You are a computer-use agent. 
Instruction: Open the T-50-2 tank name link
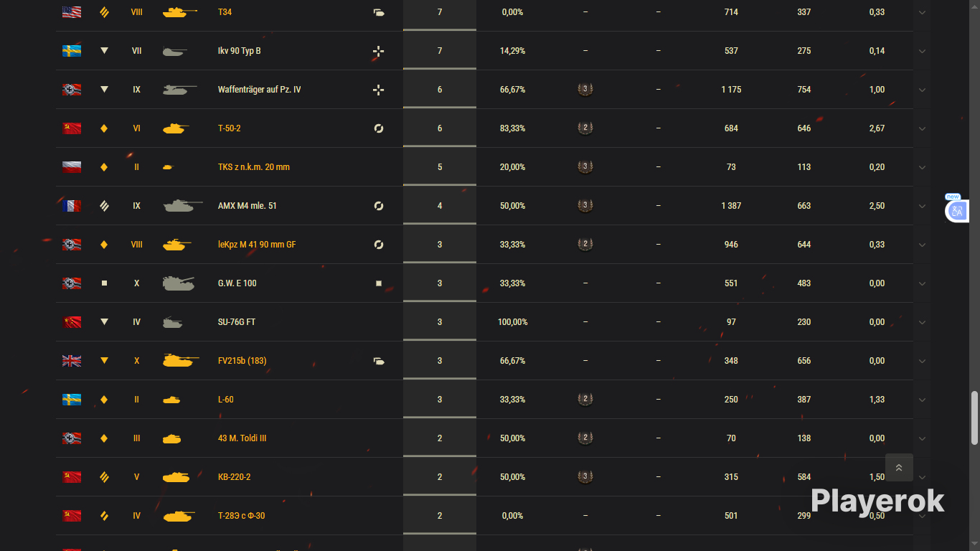tap(230, 128)
